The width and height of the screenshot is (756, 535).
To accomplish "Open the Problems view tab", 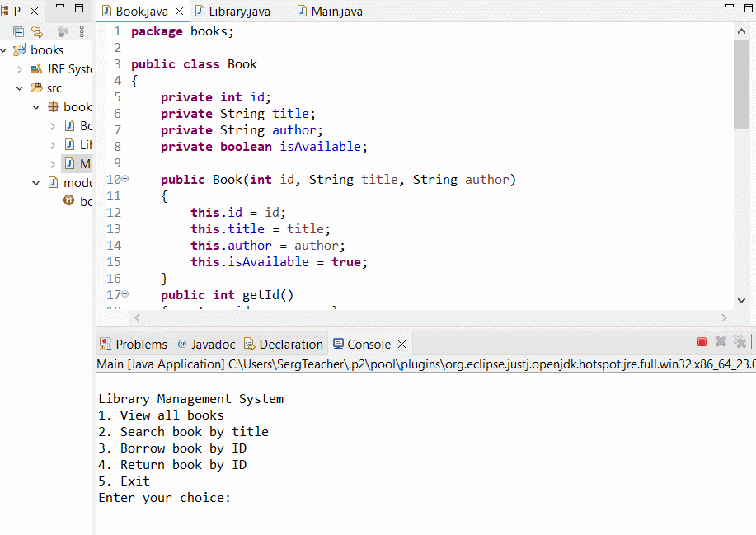I will 134,344.
